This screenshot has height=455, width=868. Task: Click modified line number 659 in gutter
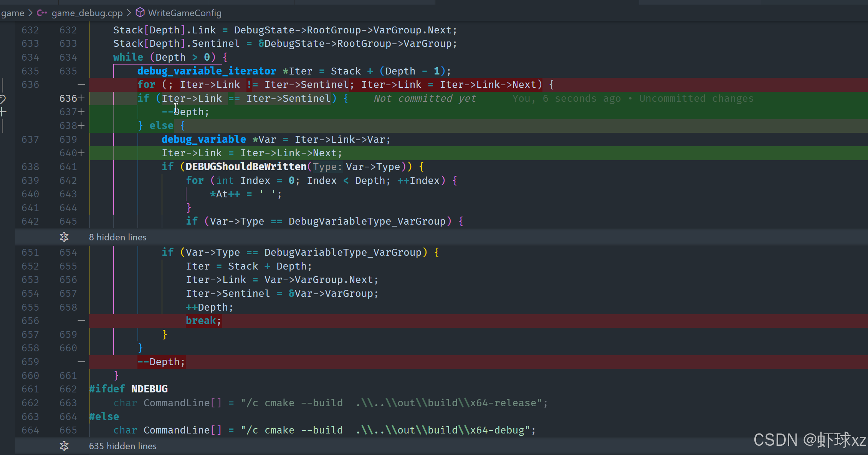(68, 334)
